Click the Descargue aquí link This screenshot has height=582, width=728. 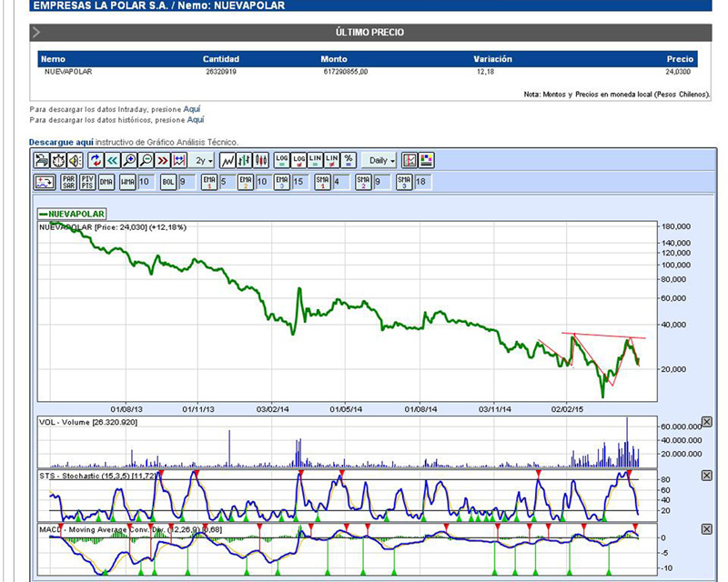pos(61,143)
